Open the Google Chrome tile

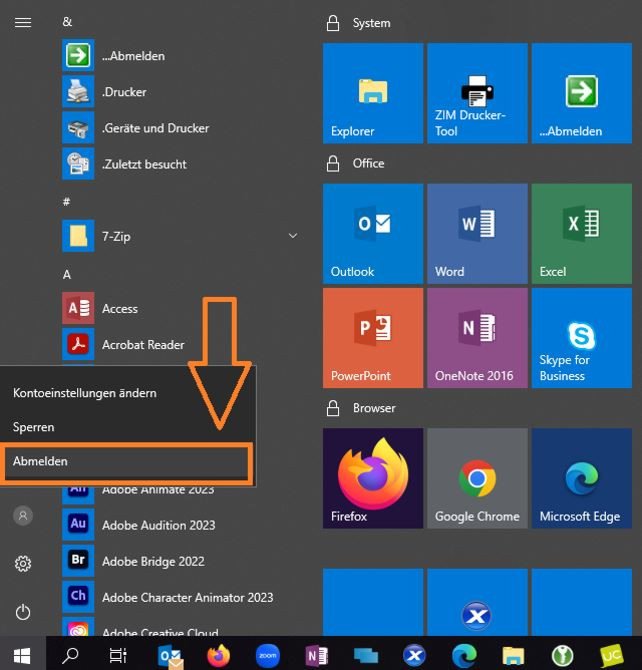click(477, 479)
